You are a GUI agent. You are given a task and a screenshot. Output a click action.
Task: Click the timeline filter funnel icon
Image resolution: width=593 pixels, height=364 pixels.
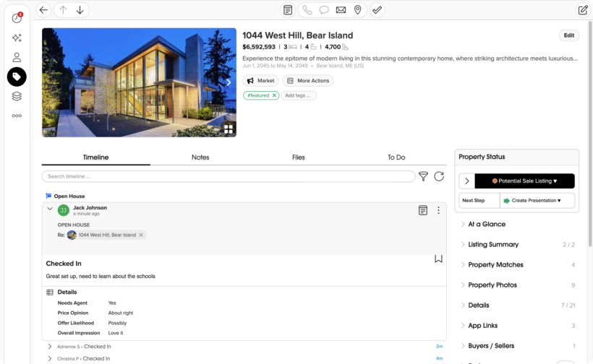point(424,176)
